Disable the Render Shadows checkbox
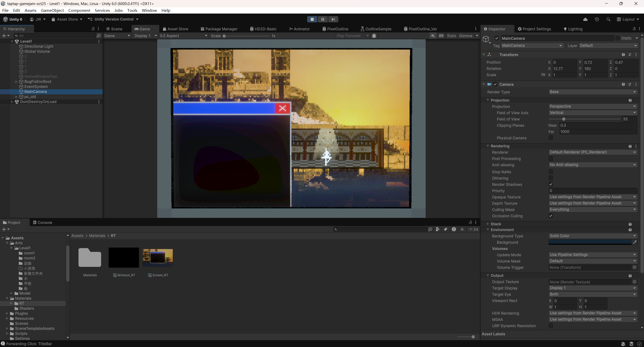 pyautogui.click(x=551, y=184)
